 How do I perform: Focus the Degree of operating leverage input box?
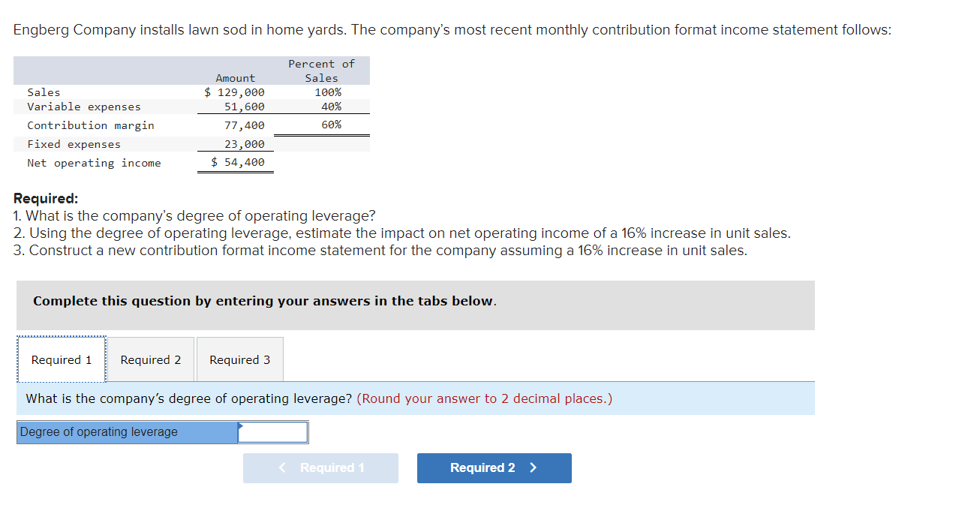(273, 432)
